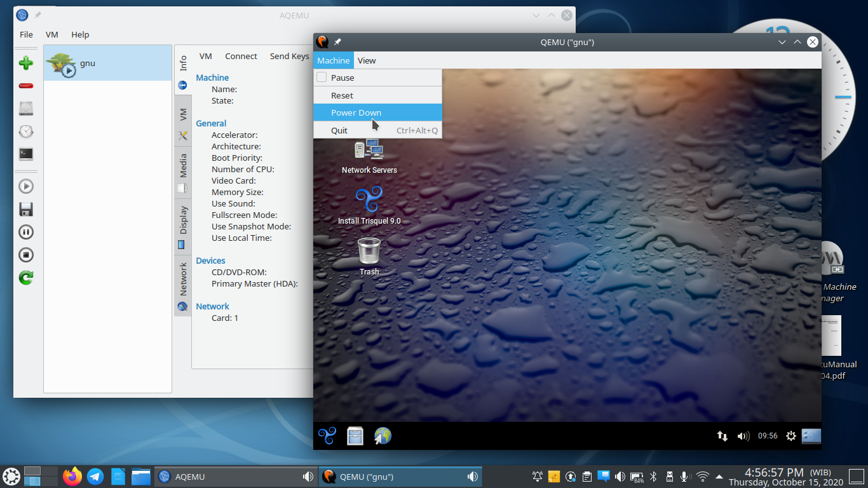Choose Reset from the Machine menu
Image resolution: width=868 pixels, height=488 pixels.
(x=377, y=95)
